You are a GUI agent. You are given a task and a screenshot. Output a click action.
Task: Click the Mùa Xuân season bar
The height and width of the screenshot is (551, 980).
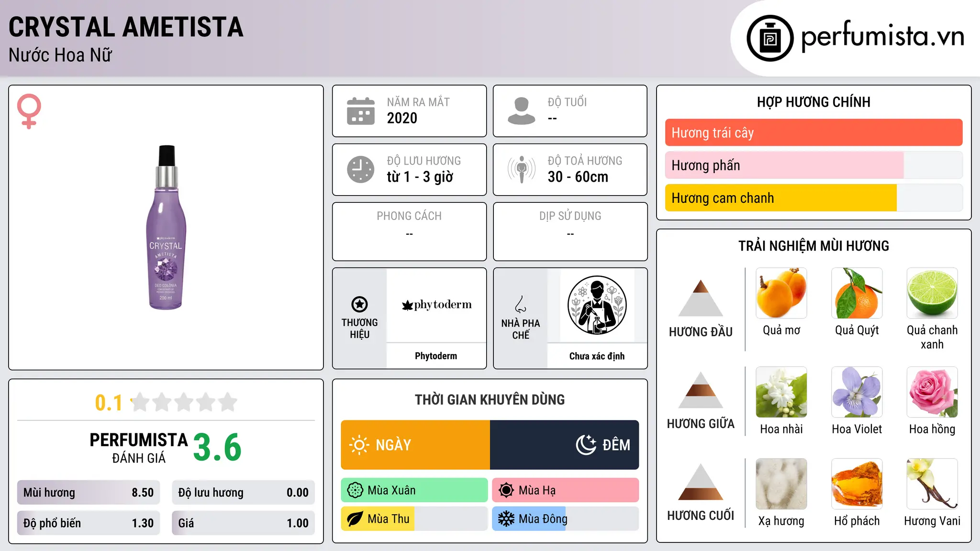(414, 490)
